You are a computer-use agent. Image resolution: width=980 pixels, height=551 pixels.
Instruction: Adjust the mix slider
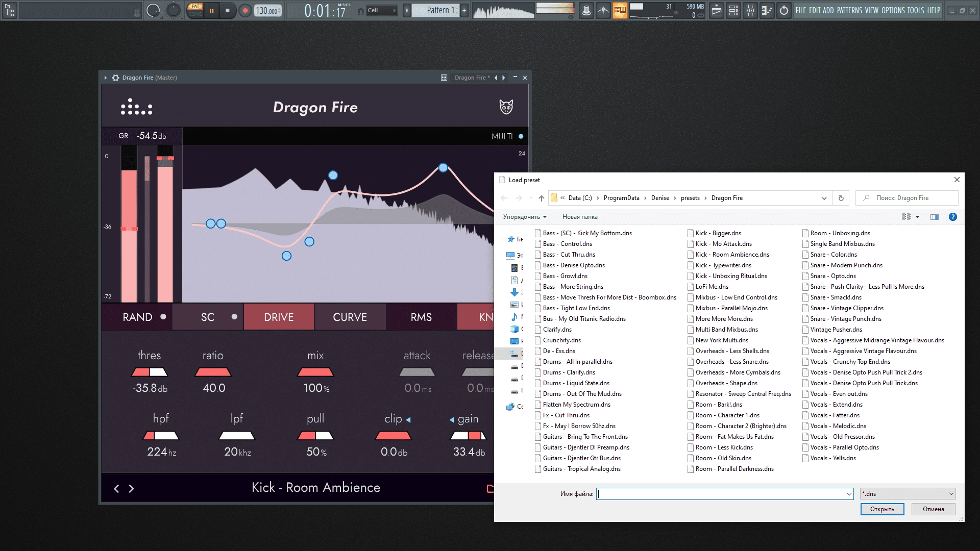click(315, 372)
